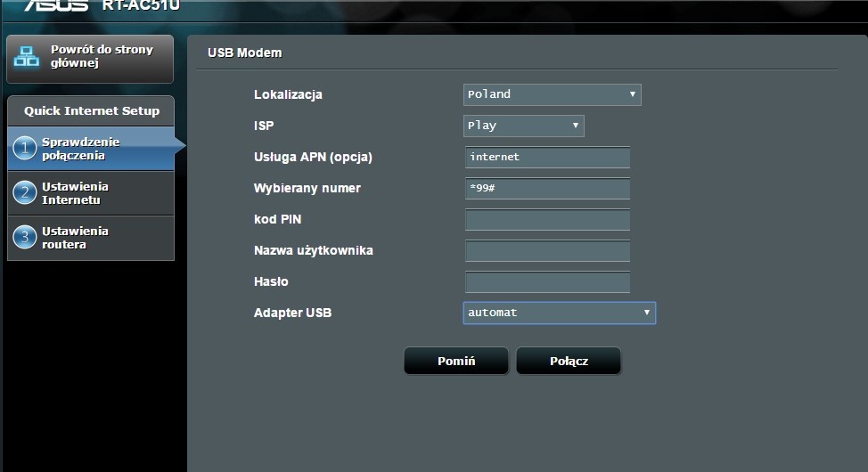868x472 pixels.
Task: Select the Nazwa użytkownika text box
Action: pyautogui.click(x=547, y=251)
